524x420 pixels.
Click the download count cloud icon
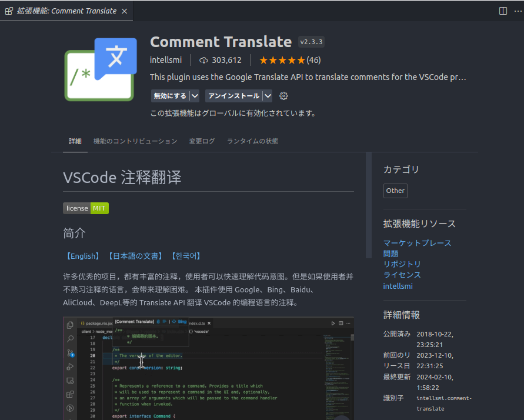[x=203, y=60]
